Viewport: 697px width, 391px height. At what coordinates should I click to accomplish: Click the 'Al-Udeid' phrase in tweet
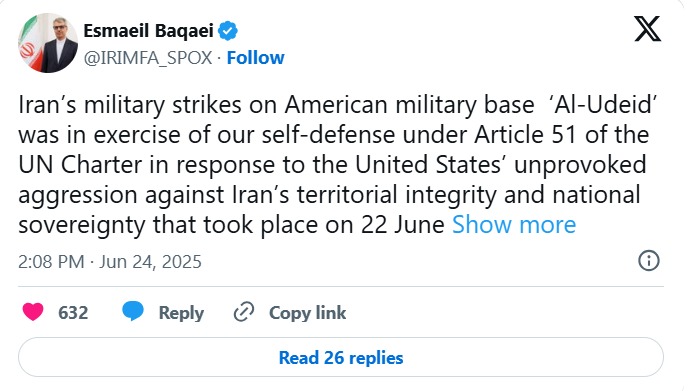pos(602,105)
